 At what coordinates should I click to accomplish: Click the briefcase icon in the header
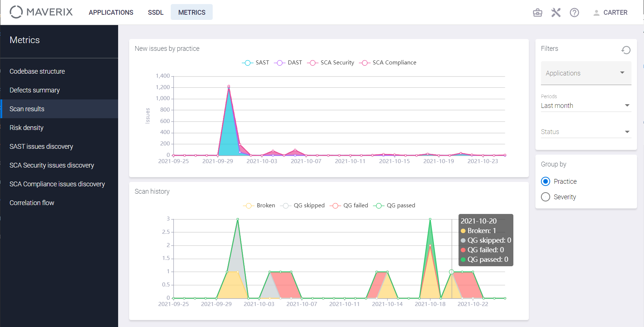coord(538,13)
